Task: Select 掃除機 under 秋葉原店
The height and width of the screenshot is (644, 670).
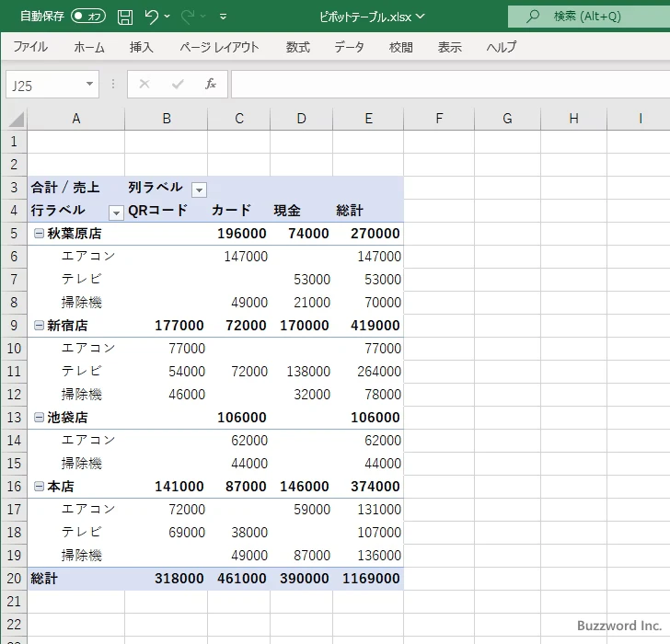Action: coord(76,303)
